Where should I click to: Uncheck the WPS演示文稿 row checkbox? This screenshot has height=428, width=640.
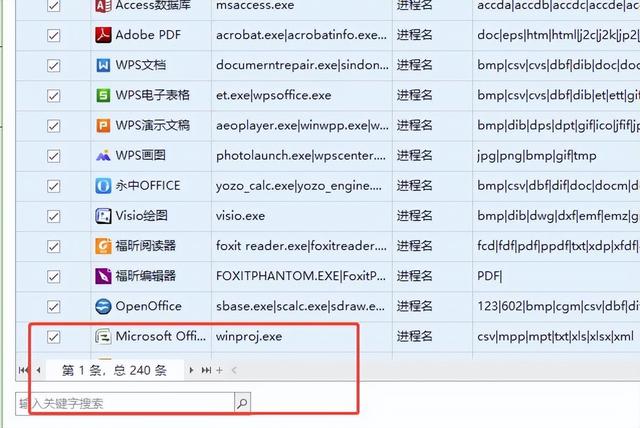pyautogui.click(x=53, y=126)
